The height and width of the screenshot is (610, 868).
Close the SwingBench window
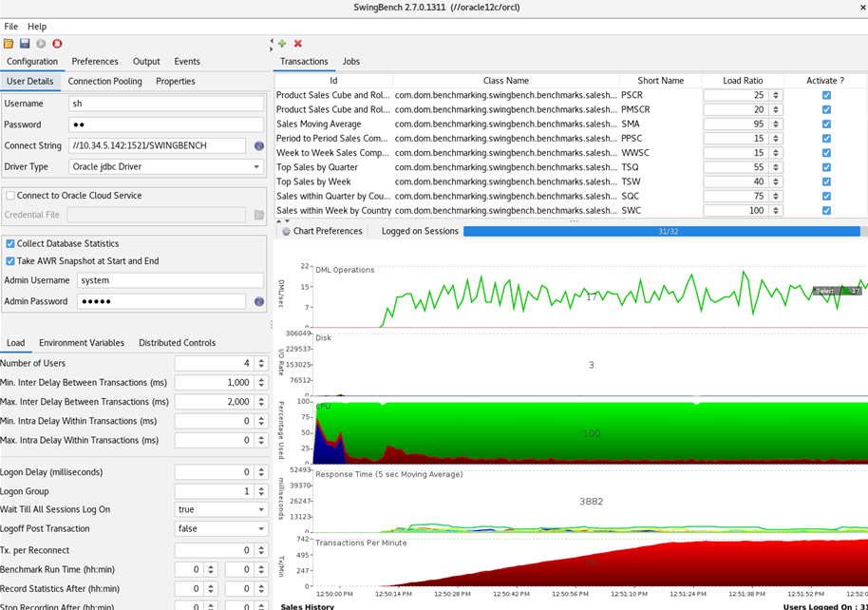click(862, 8)
